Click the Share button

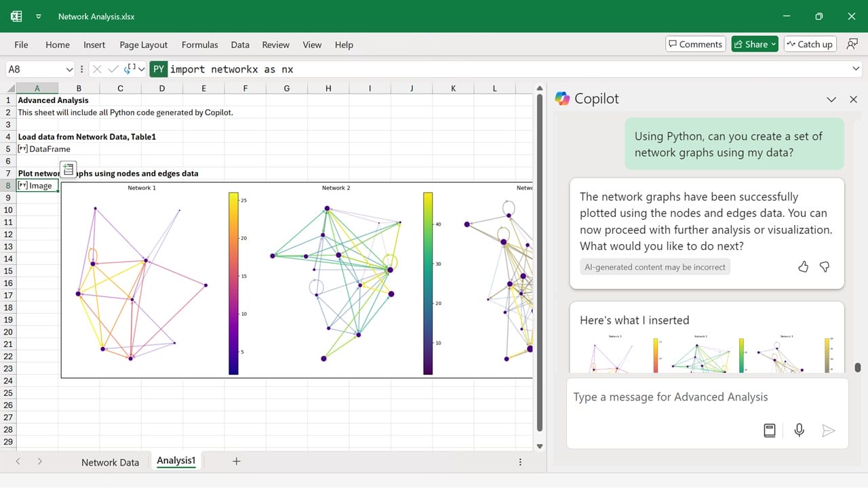[753, 43]
